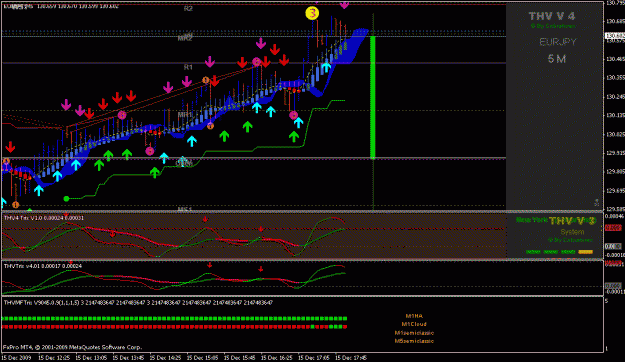Select the THV V 3 title in lower panel
The image size is (625, 362).
(572, 221)
